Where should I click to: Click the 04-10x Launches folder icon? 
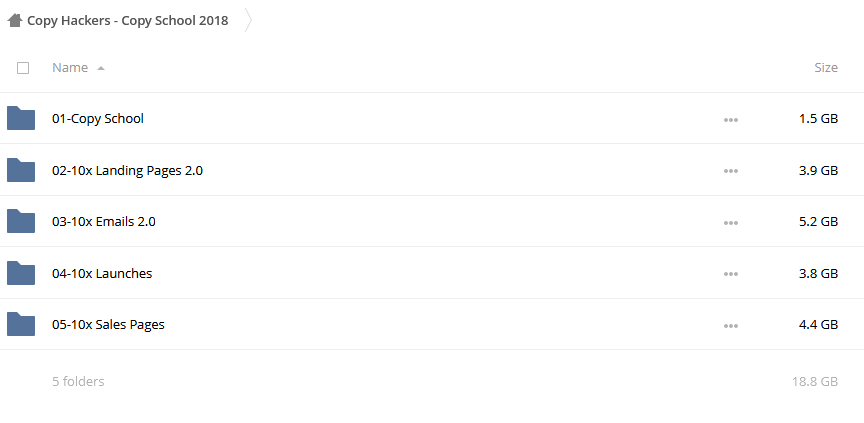tap(21, 273)
